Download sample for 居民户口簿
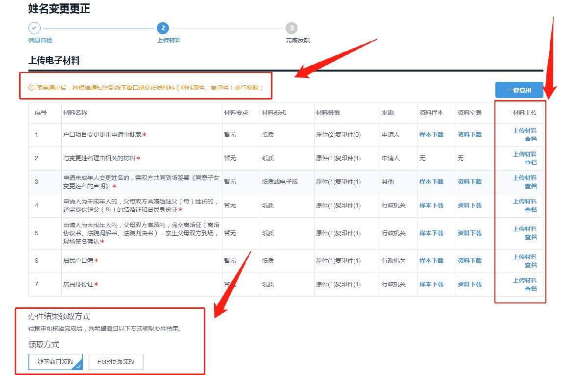The height and width of the screenshot is (375, 588). click(x=431, y=261)
